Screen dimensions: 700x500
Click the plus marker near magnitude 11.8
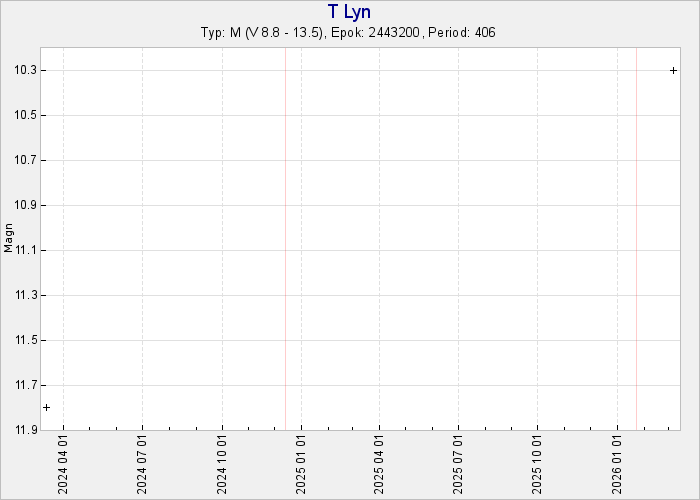pyautogui.click(x=46, y=407)
